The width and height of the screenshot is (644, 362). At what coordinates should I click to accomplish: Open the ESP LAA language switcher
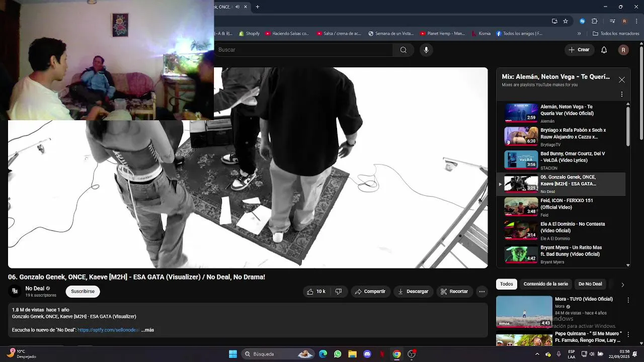tap(572, 354)
